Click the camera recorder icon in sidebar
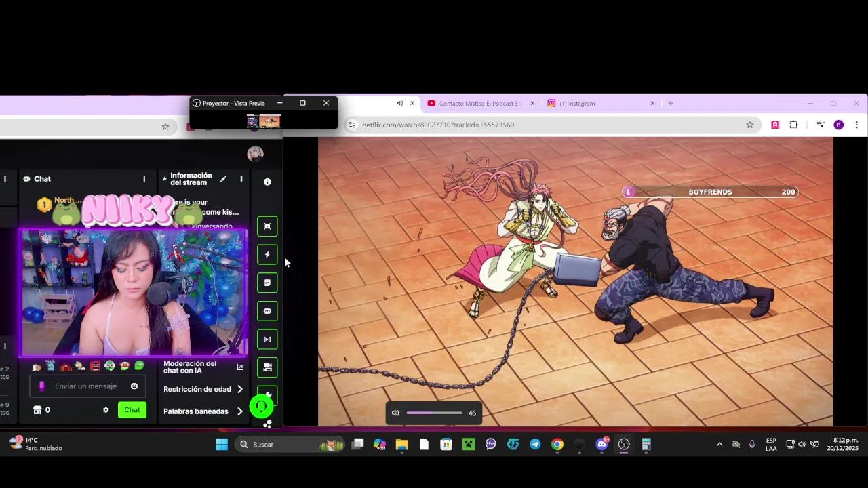 tap(267, 367)
